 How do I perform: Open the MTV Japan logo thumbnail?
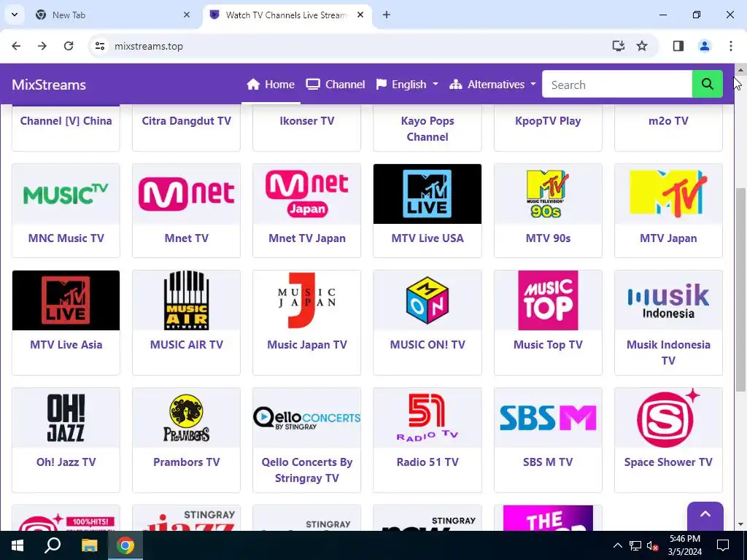(668, 194)
